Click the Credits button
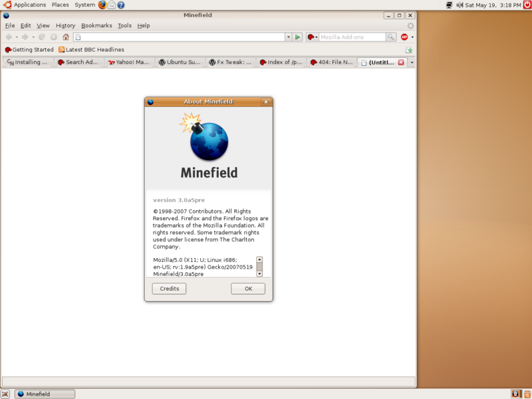 tap(169, 289)
